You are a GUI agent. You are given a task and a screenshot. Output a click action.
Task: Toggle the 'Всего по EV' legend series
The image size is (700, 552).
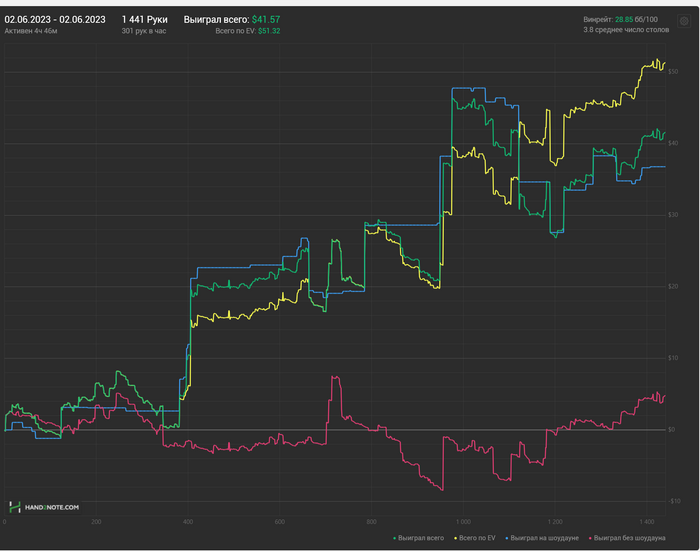coord(475,538)
